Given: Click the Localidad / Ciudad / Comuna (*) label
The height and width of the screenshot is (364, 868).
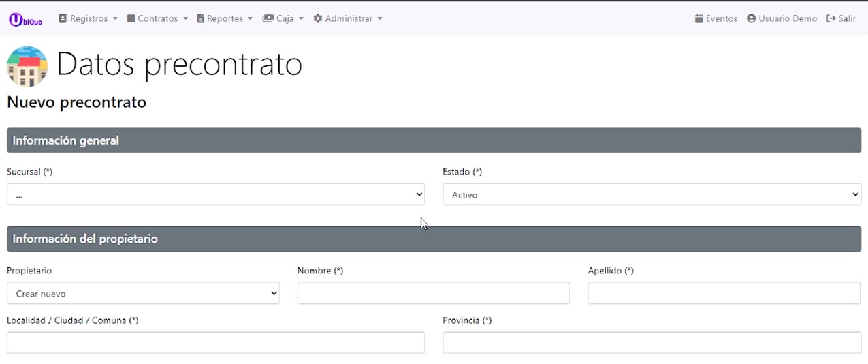Looking at the screenshot, I should pyautogui.click(x=73, y=320).
